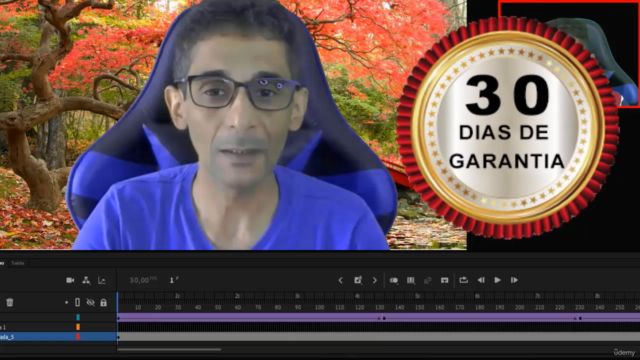This screenshot has width=640, height=360.
Task: Click frame 100 on the timeline ruler
Action: click(319, 307)
